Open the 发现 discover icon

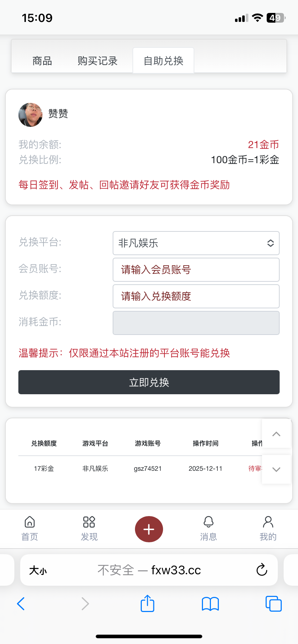coord(89,522)
